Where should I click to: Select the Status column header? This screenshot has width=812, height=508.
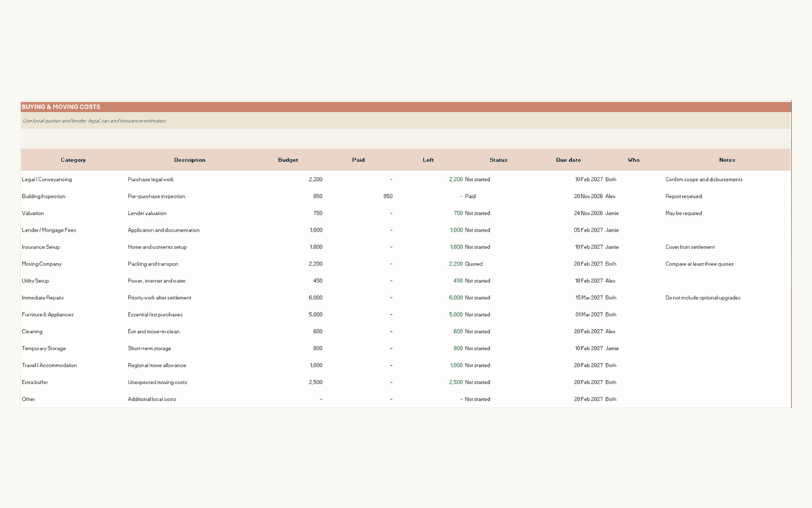click(498, 160)
